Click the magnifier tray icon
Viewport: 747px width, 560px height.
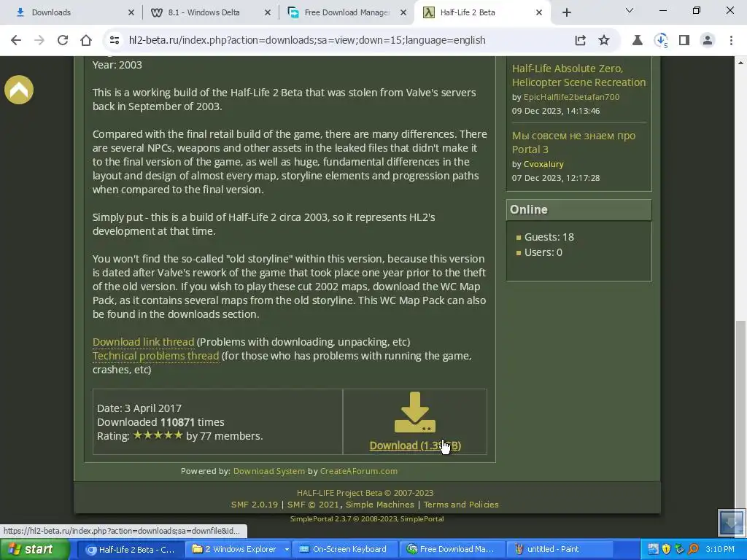[693, 550]
